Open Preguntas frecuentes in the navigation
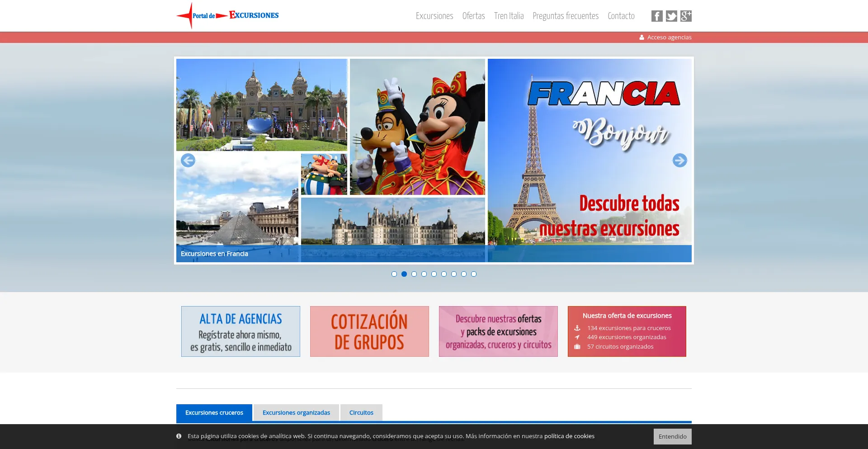This screenshot has width=868, height=449. [x=566, y=16]
